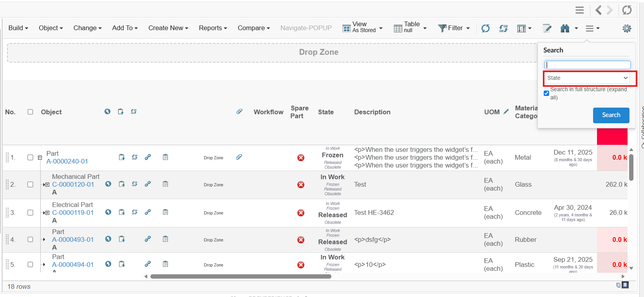Expand the A-0000493-01 row arrow
The image size is (644, 297).
click(44, 239)
